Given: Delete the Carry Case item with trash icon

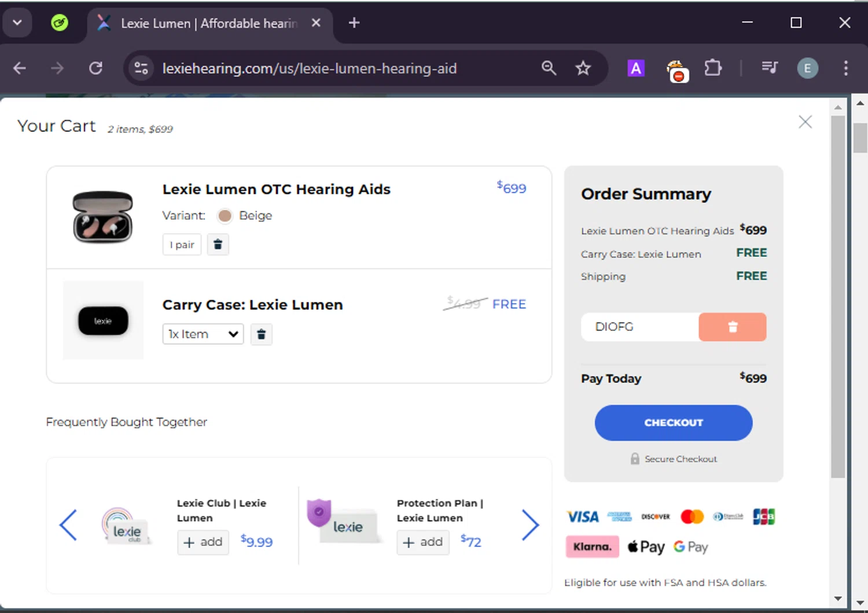Looking at the screenshot, I should click(x=261, y=334).
